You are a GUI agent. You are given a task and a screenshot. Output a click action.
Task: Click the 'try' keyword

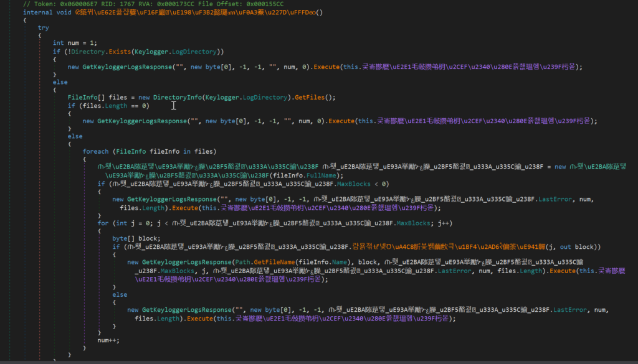point(44,27)
